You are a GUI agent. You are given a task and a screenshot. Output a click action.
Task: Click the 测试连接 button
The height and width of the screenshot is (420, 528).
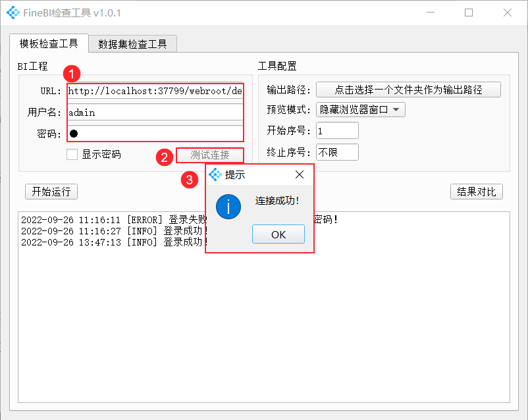[x=210, y=155]
